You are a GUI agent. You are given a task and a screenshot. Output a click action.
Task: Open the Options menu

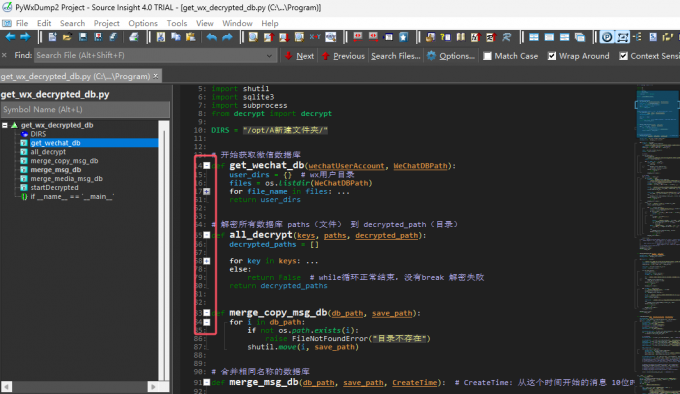point(143,23)
